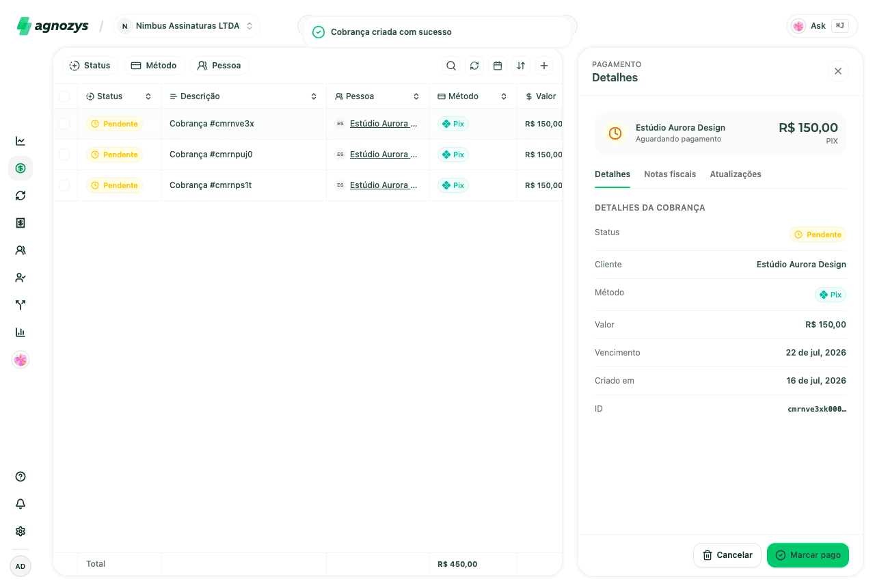Image resolution: width=875 pixels, height=588 pixels.
Task: Click the Pendente status badge in details panel
Action: (818, 235)
